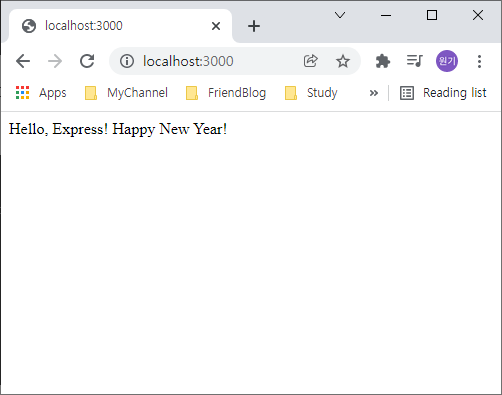Screen dimensions: 502x395
Task: Open the Reading list
Action: click(443, 93)
